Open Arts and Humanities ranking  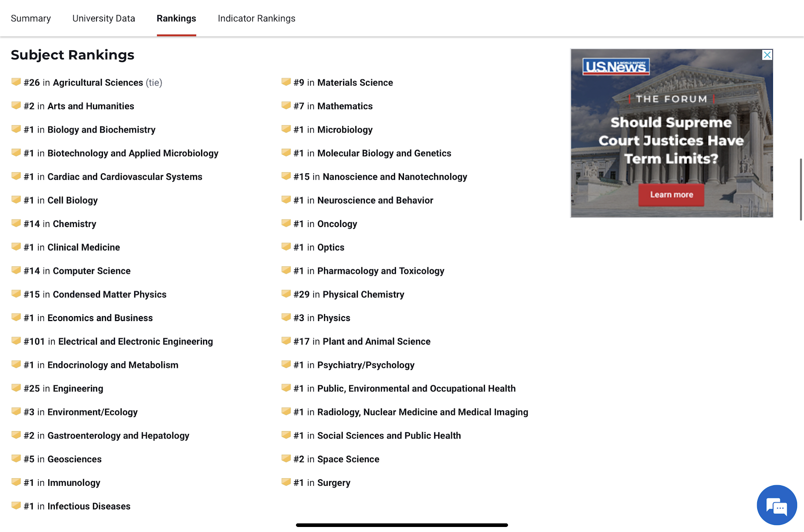pyautogui.click(x=91, y=106)
